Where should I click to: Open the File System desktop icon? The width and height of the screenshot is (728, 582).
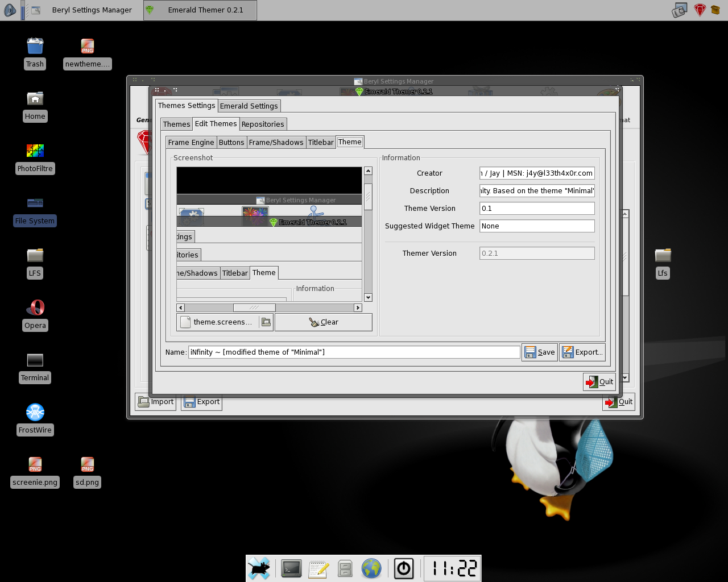[35, 210]
